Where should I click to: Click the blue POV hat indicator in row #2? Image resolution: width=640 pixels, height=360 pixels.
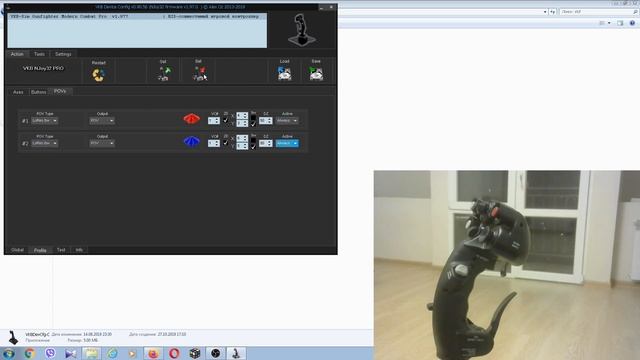(191, 142)
